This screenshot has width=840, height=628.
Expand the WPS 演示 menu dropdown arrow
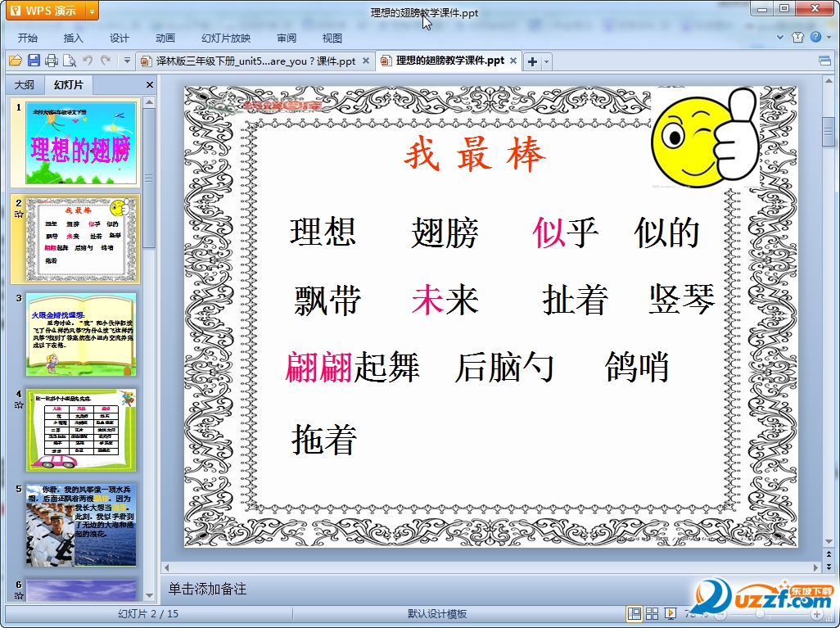tap(93, 11)
